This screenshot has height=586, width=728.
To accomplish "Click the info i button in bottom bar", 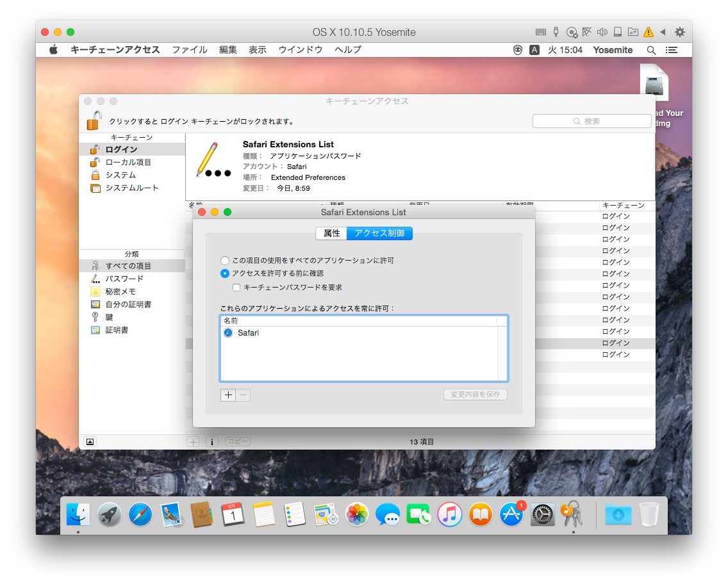I will [x=211, y=442].
